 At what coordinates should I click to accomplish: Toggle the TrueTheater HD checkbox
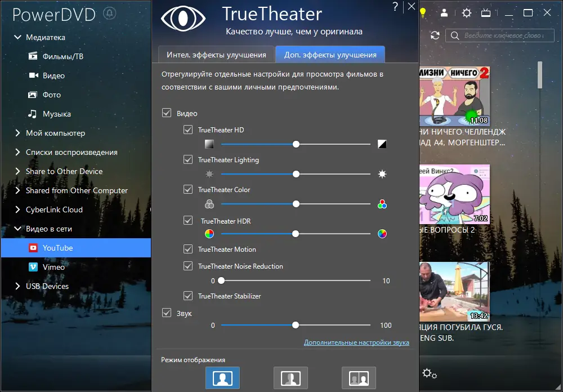tap(188, 130)
